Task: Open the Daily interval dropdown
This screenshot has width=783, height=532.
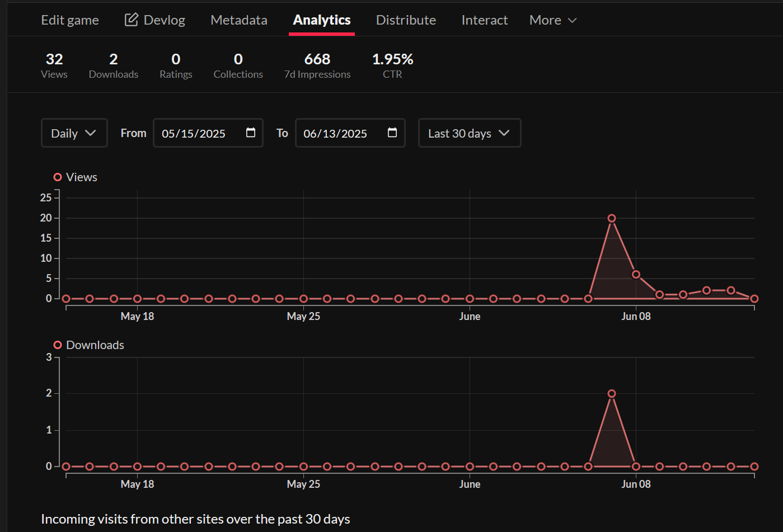Action: point(74,133)
